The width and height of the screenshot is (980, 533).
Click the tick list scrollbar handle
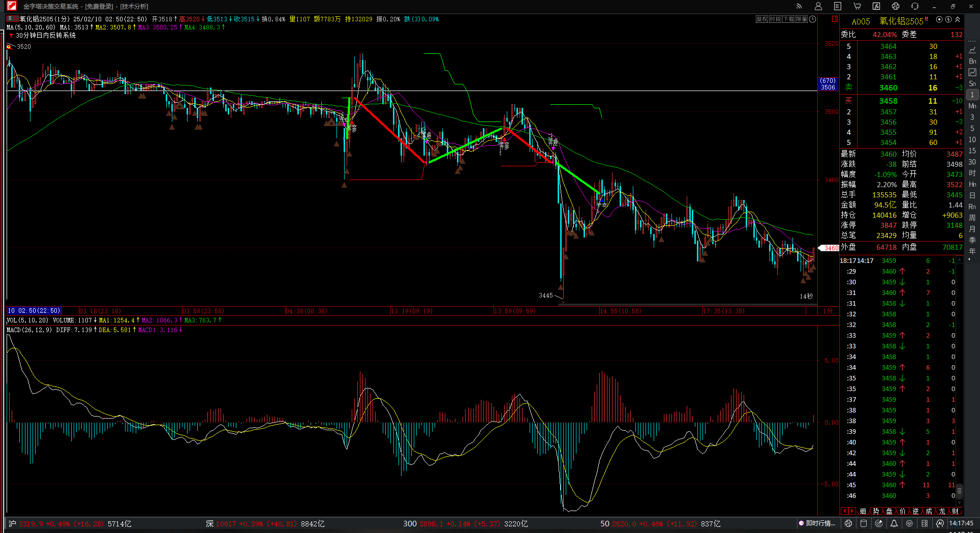click(x=960, y=491)
